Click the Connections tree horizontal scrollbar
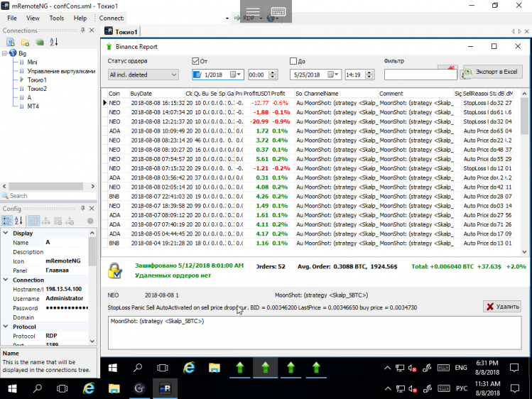The width and height of the screenshot is (532, 399). (48, 186)
